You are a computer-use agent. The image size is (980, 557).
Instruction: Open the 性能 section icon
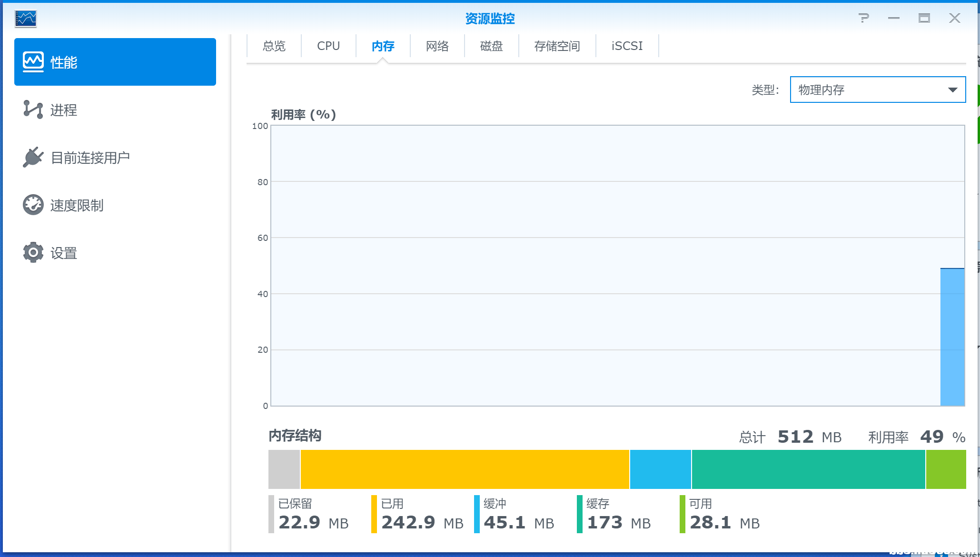point(33,62)
